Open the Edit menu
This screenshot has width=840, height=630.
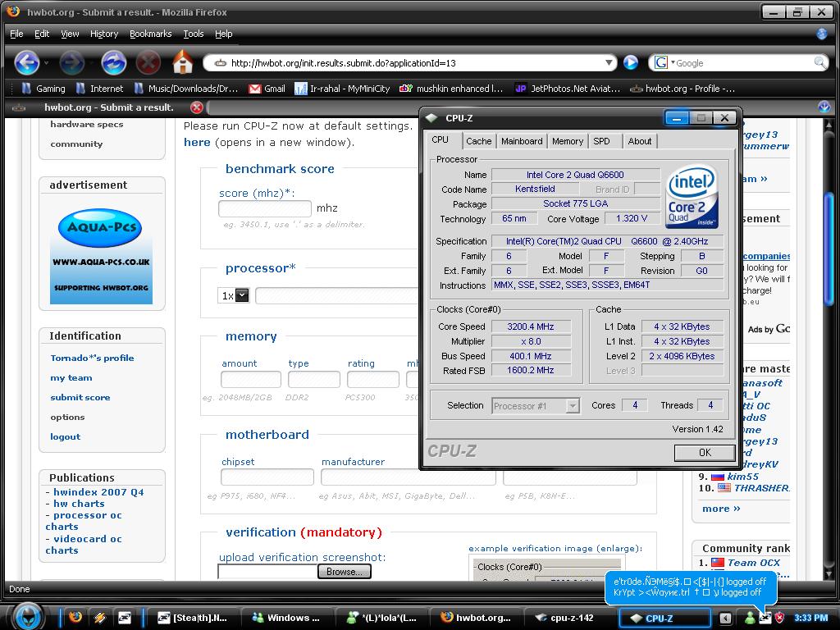coord(42,34)
